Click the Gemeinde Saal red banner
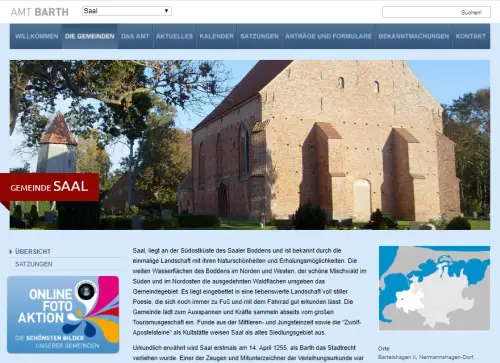The height and width of the screenshot is (363, 500). pos(49,187)
